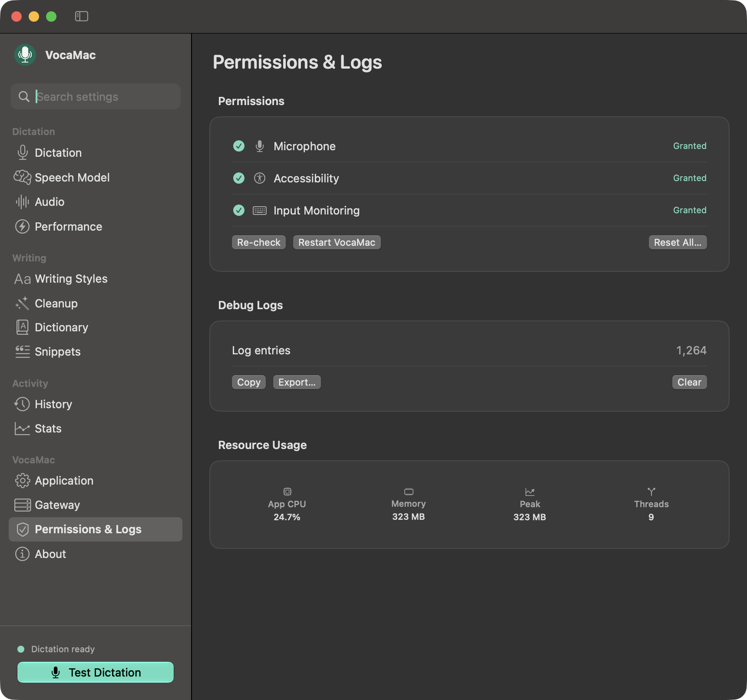Click the Threads resource metric

(651, 504)
